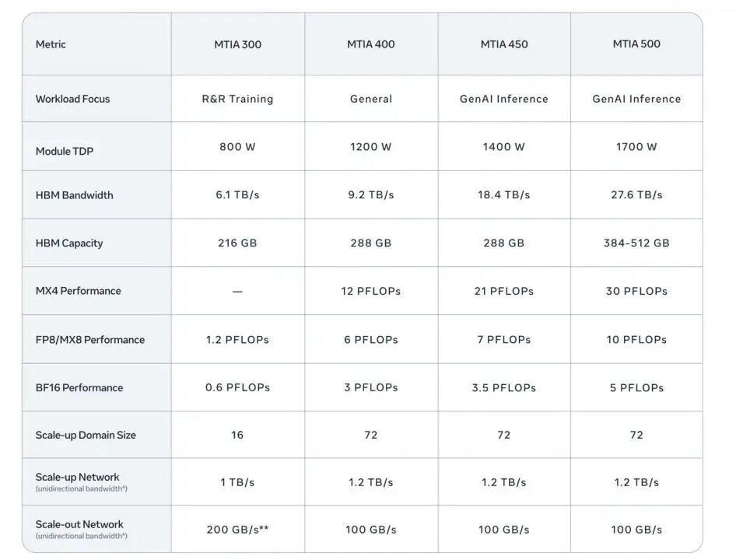
Task: Click the MTIA 400 column header
Action: coord(370,44)
